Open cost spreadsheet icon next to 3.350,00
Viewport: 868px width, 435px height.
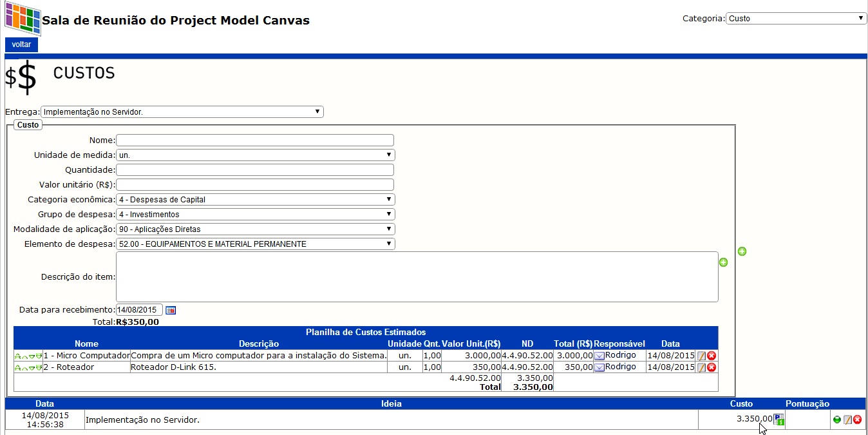pos(779,420)
